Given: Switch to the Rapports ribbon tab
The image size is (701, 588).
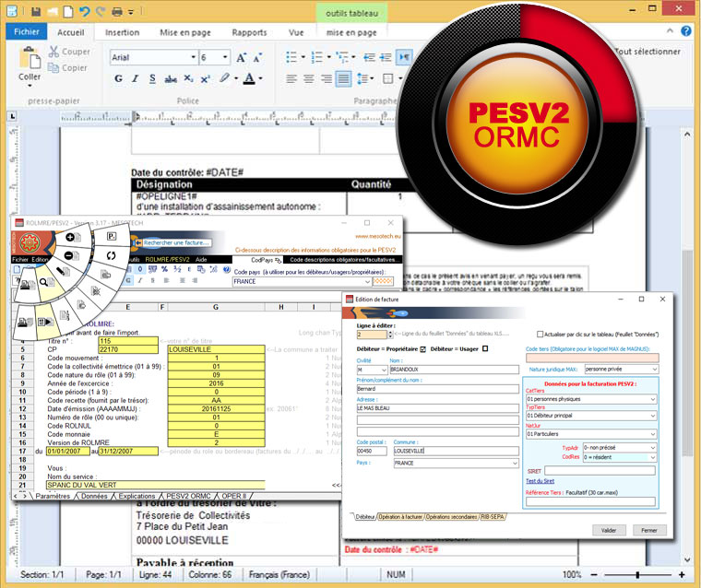Looking at the screenshot, I should coord(249,32).
